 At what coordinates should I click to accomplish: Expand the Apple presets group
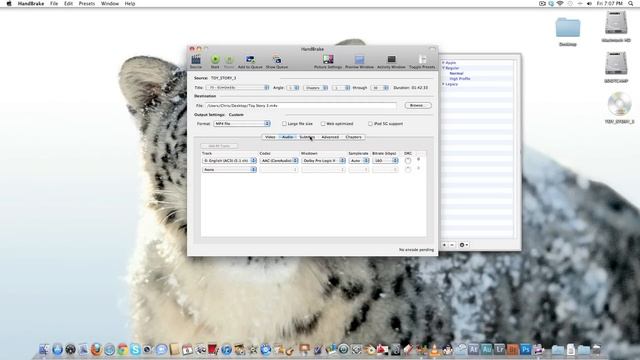444,63
